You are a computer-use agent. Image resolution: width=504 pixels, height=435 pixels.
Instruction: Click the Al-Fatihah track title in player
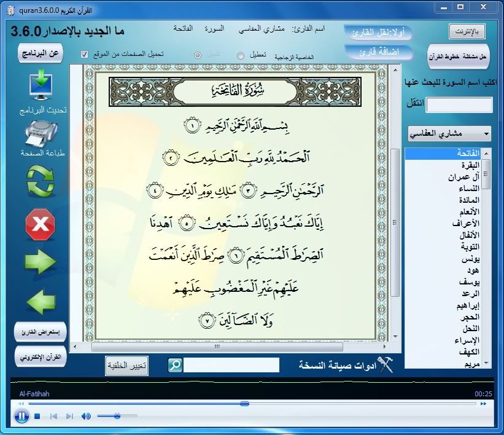coord(34,394)
